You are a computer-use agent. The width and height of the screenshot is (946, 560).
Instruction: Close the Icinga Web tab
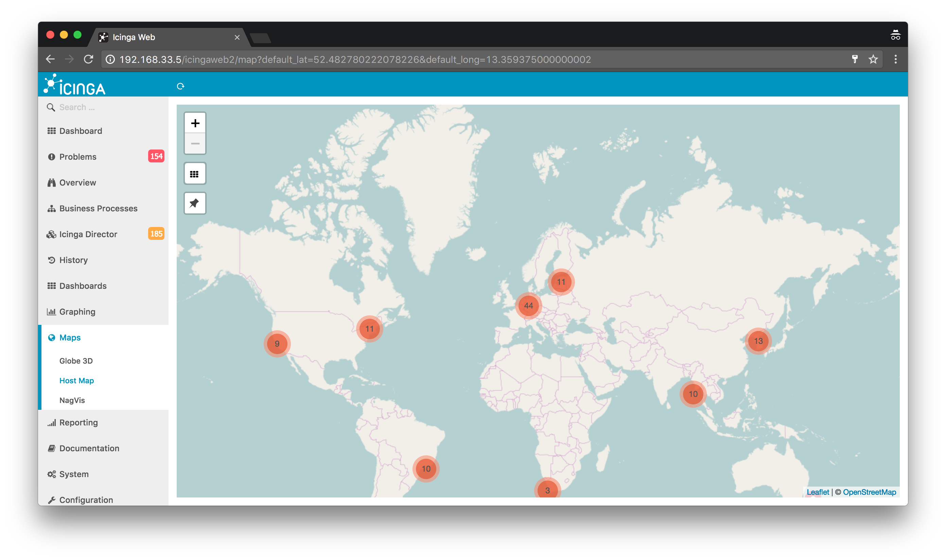click(x=237, y=37)
